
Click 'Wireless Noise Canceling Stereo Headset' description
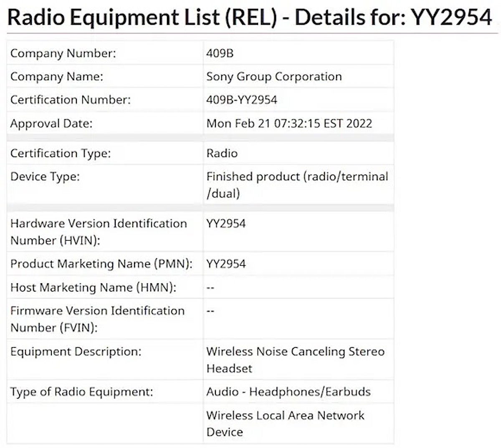[295, 360]
